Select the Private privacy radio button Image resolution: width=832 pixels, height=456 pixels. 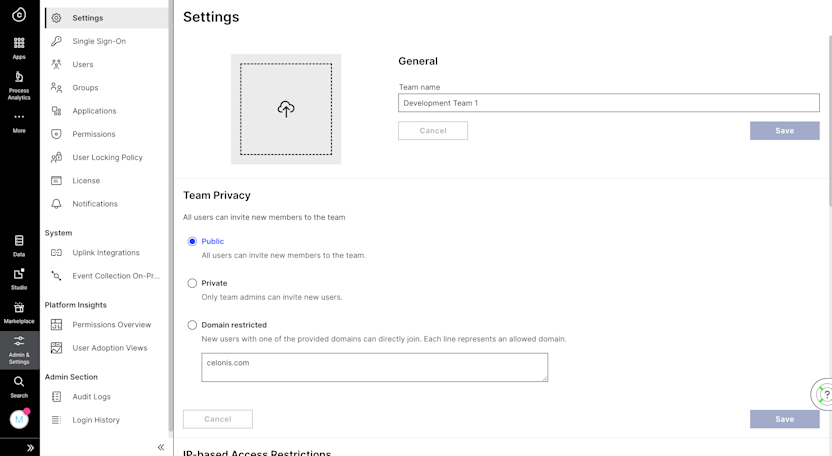(192, 283)
